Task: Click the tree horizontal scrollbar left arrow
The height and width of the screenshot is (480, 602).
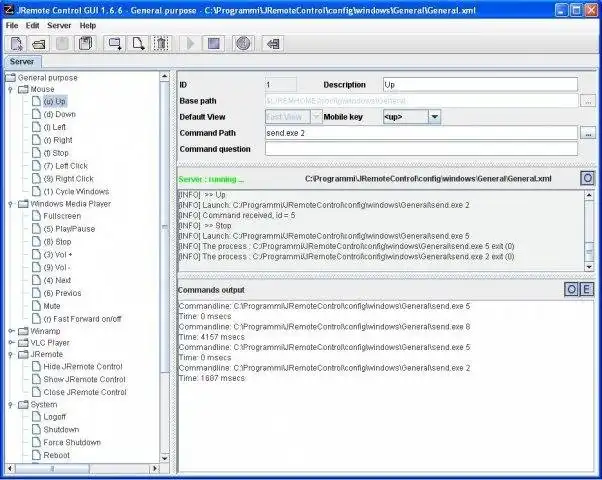Action: point(10,468)
